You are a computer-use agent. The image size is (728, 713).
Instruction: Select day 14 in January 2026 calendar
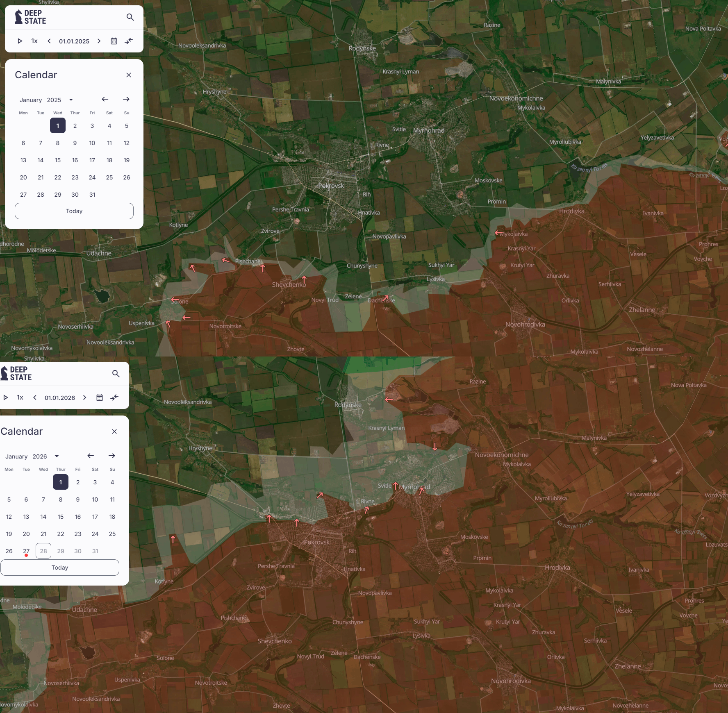43,517
